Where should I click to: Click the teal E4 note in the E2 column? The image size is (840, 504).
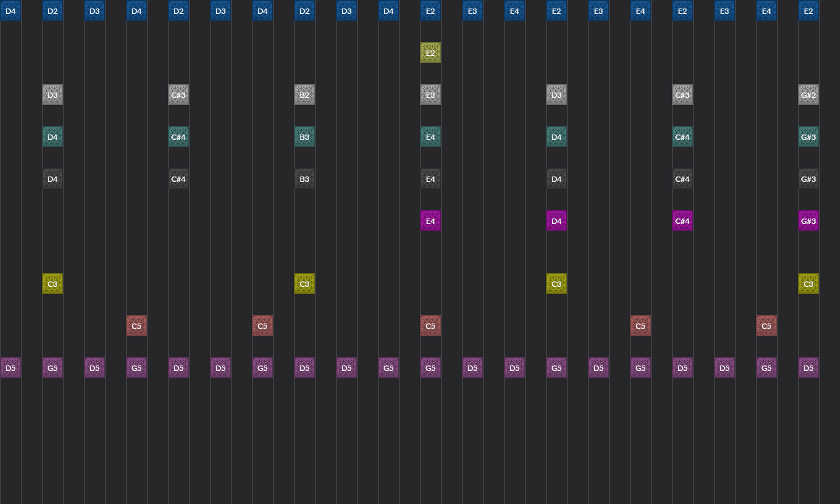click(x=430, y=136)
